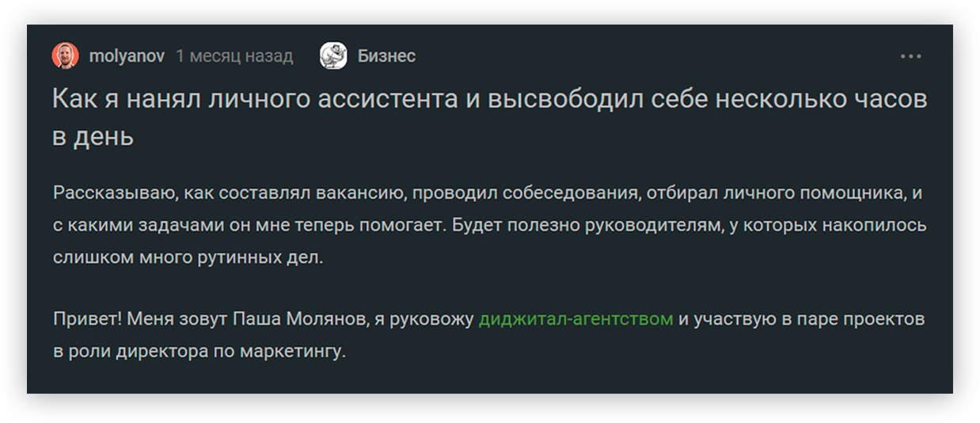Click "в день" on the title's second line

coord(93,136)
